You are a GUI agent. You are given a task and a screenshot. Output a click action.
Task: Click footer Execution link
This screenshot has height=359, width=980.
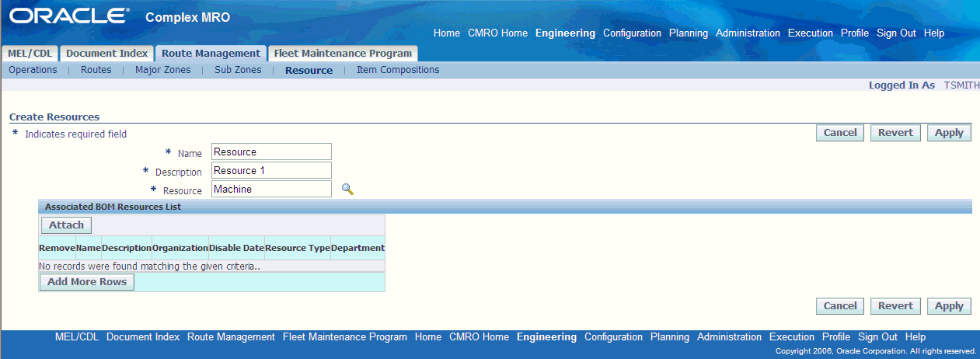click(x=792, y=337)
